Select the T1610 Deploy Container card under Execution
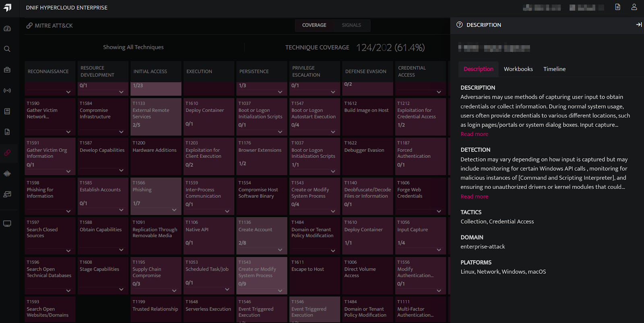This screenshot has width=644, height=323. coord(208,117)
